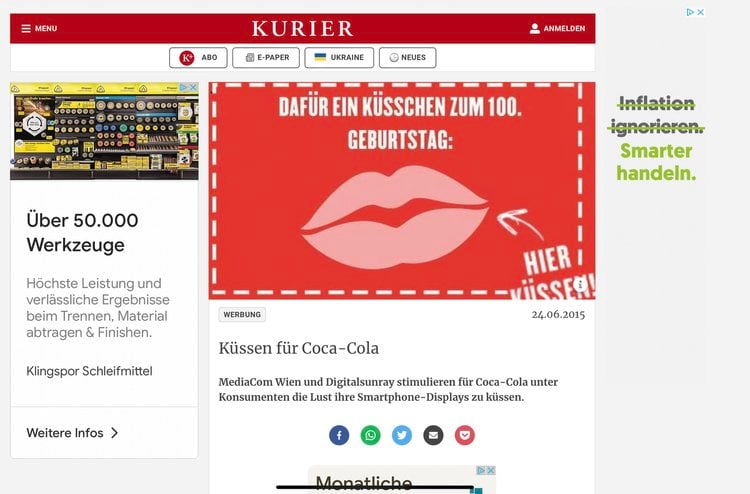This screenshot has width=750, height=494.
Task: Click the Klingspor tools ad image
Action: [104, 131]
